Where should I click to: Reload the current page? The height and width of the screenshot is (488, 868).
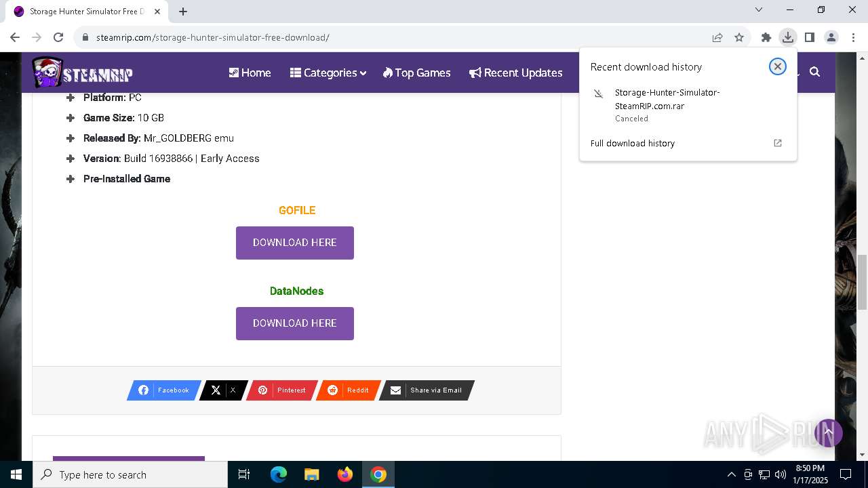58,37
